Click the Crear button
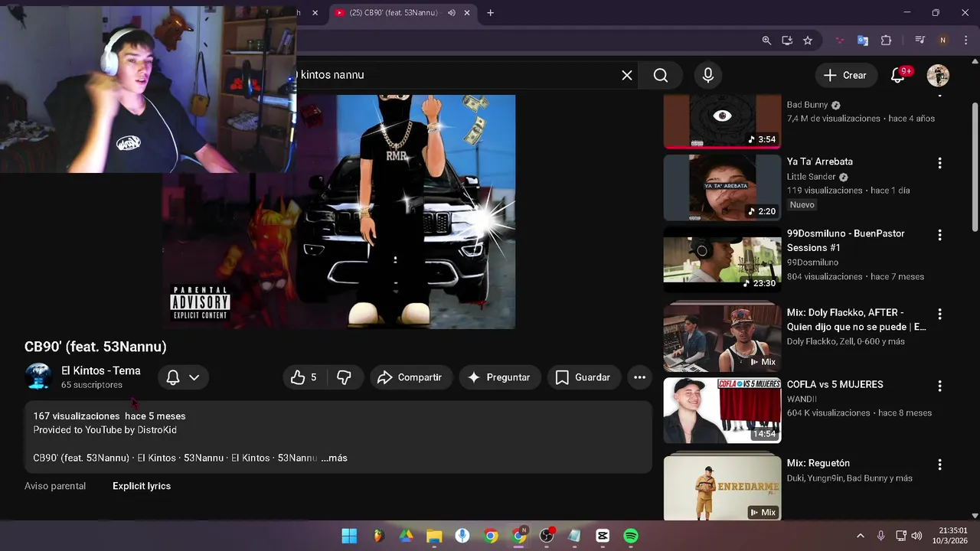980x551 pixels. tap(845, 75)
